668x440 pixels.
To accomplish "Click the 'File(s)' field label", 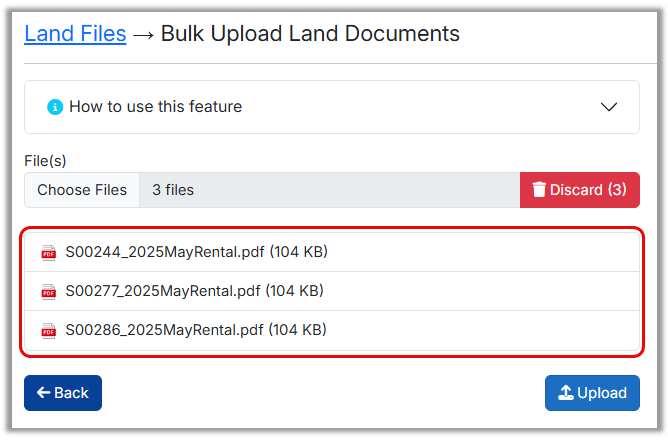I will 45,160.
